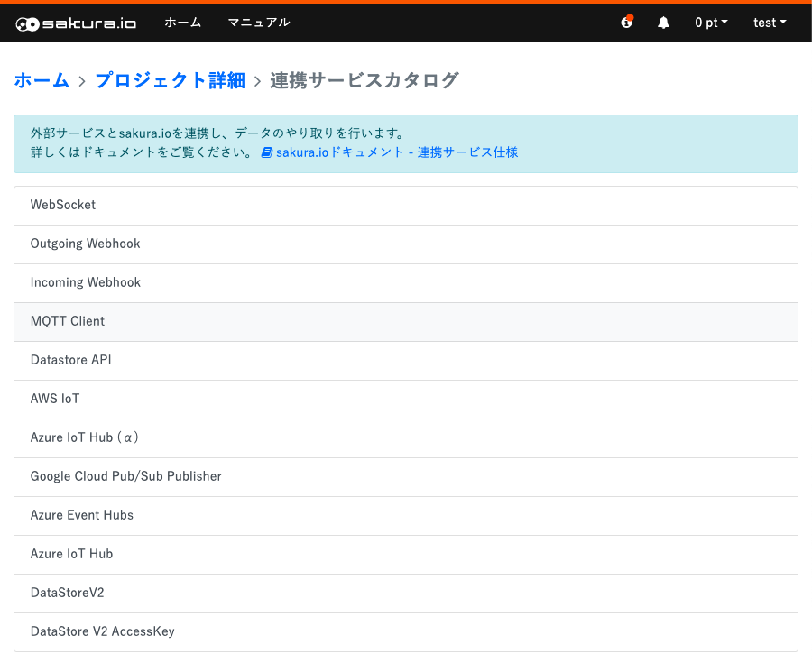The width and height of the screenshot is (812, 672).
Task: Open マニュアル in the top navbar
Action: [259, 23]
